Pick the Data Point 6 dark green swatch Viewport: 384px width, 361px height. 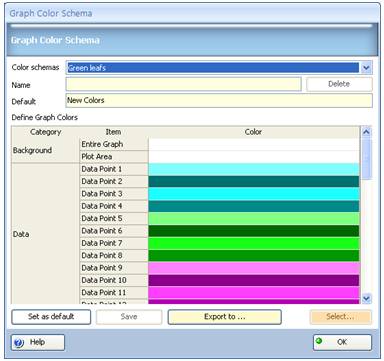(254, 231)
